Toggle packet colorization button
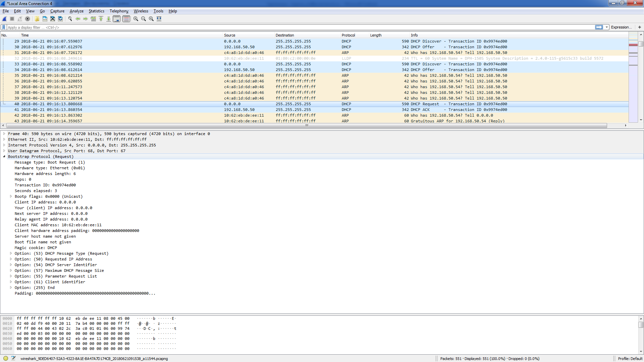The image size is (644, 362). tap(126, 19)
